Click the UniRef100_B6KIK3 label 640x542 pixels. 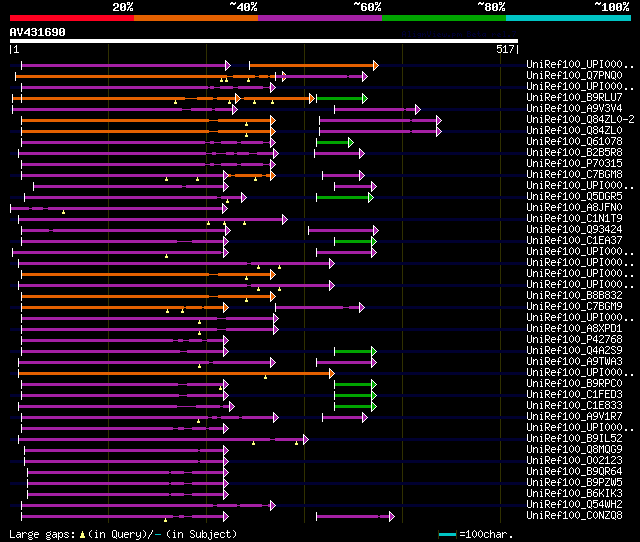pos(574,494)
